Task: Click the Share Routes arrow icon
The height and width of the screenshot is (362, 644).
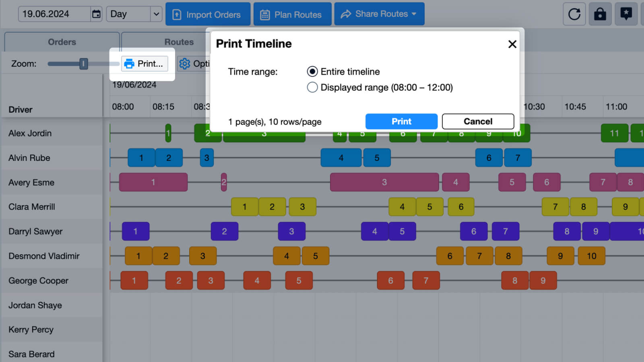Action: point(345,14)
